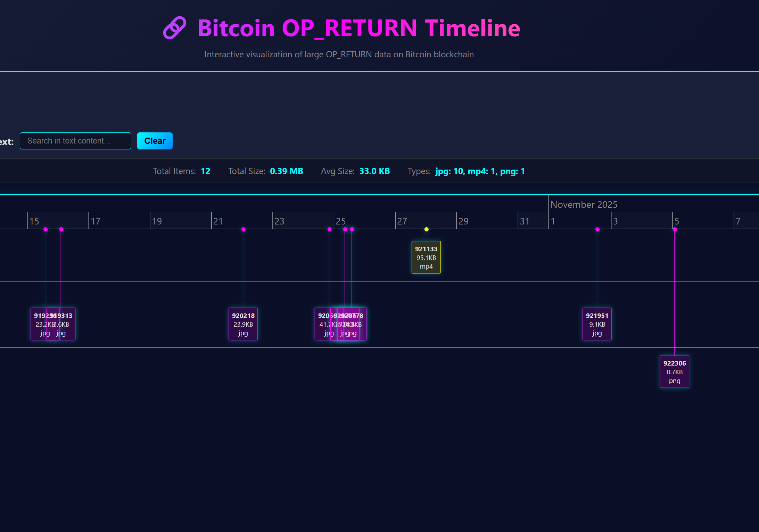Open the 921133 mp4 item card
Image resolution: width=759 pixels, height=532 pixels.
(x=426, y=257)
